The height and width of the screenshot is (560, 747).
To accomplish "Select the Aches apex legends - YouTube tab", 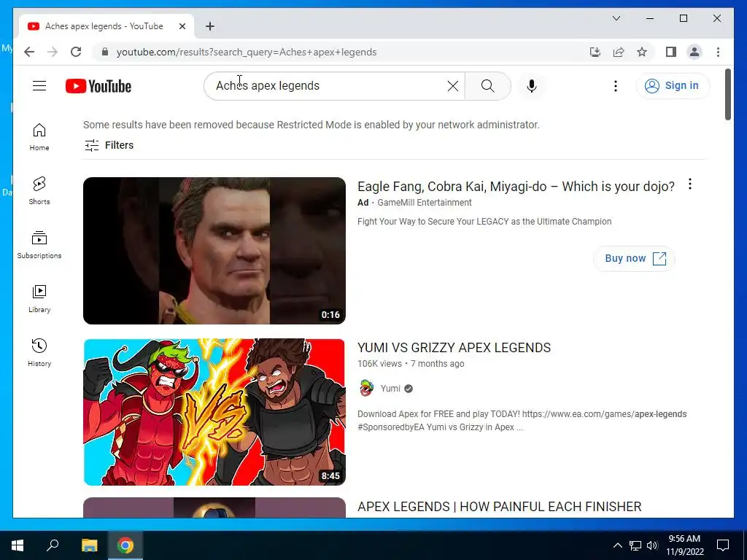I will click(107, 26).
